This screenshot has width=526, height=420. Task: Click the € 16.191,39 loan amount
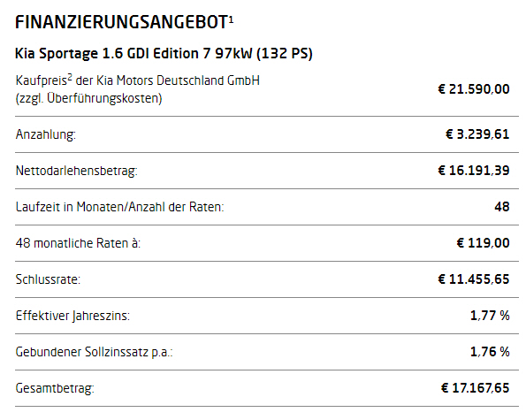[x=474, y=171]
